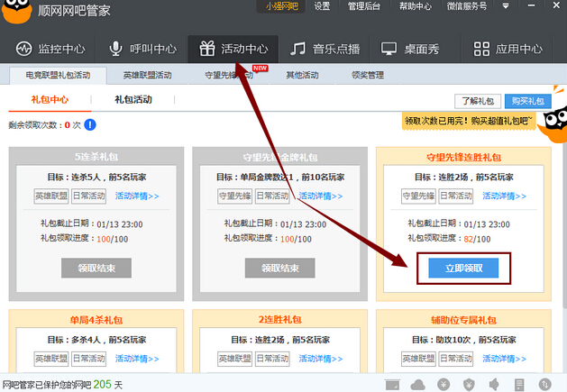This screenshot has width=567, height=392.
Task: Switch to 电竞联盟礼包活动 tab
Action: coord(58,75)
